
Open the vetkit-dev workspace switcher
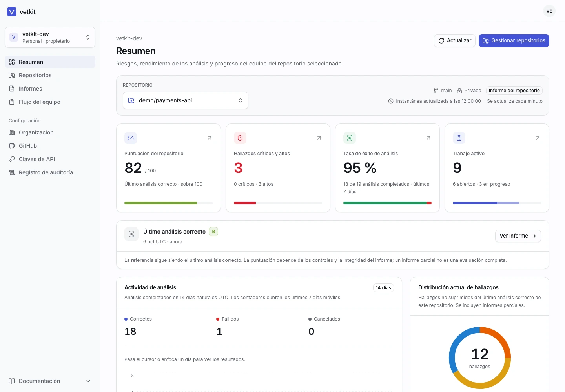pos(50,37)
